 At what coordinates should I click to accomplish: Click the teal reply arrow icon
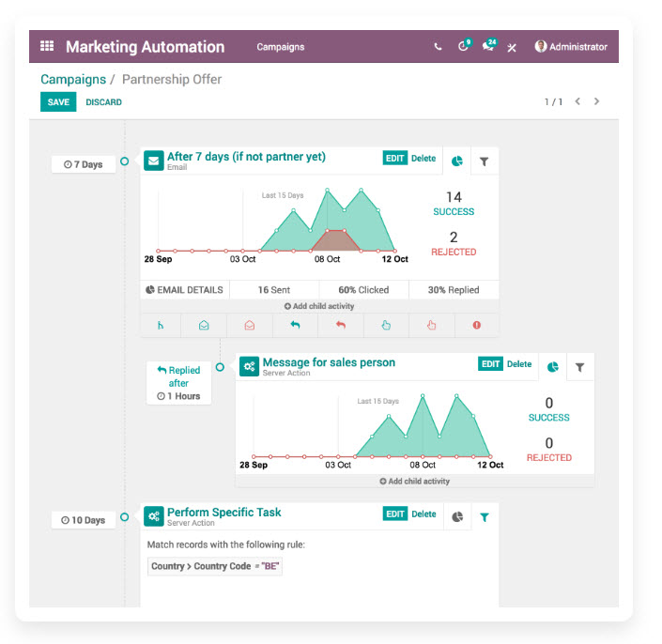pos(294,326)
